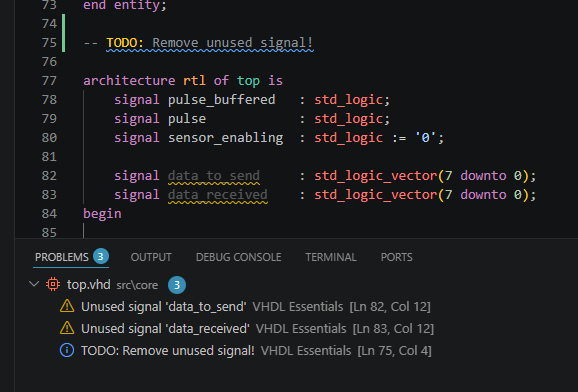Screen dimensions: 578x392
Task: Click the underlined data_received signal name
Action: point(217,195)
